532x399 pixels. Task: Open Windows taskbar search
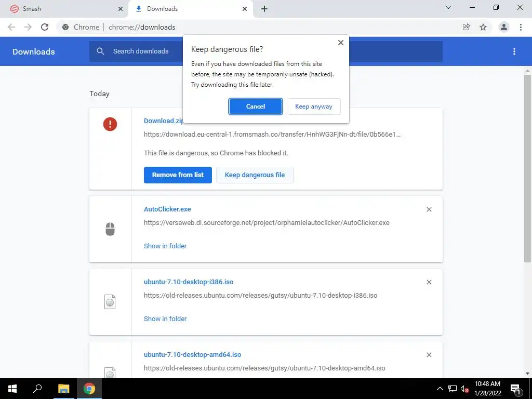[37, 389]
